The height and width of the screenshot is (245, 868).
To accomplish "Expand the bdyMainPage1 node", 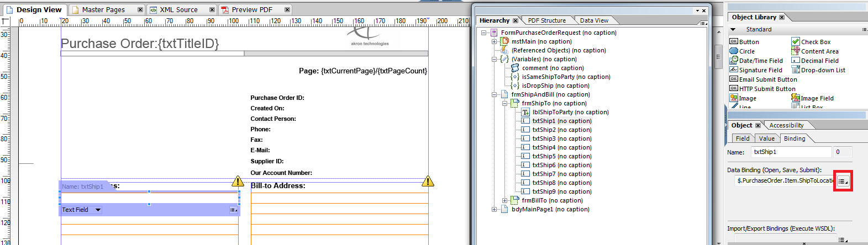I will pos(495,209).
